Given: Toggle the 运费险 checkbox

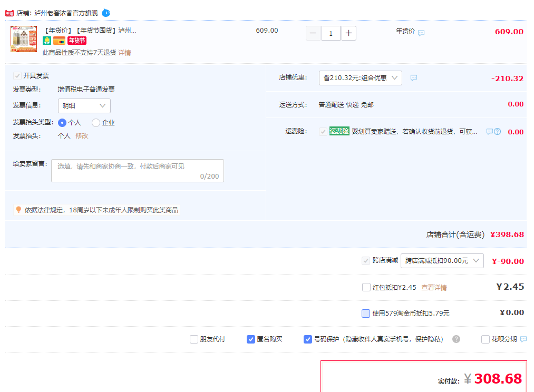Looking at the screenshot, I should pos(323,131).
